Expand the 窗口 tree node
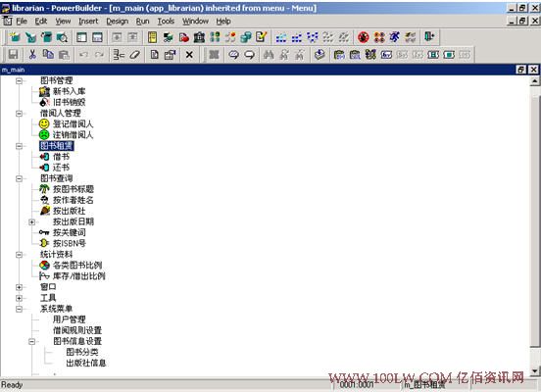Screen dimensions: 541x392 [x=19, y=287]
